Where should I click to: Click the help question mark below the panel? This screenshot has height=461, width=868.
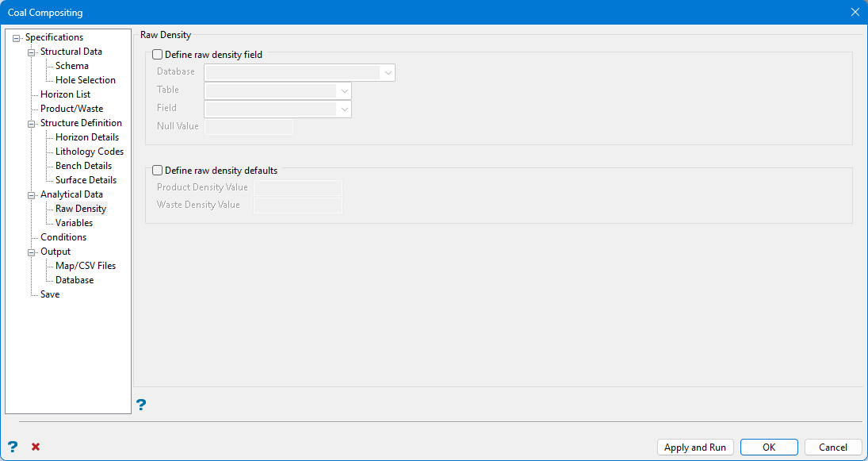point(141,405)
